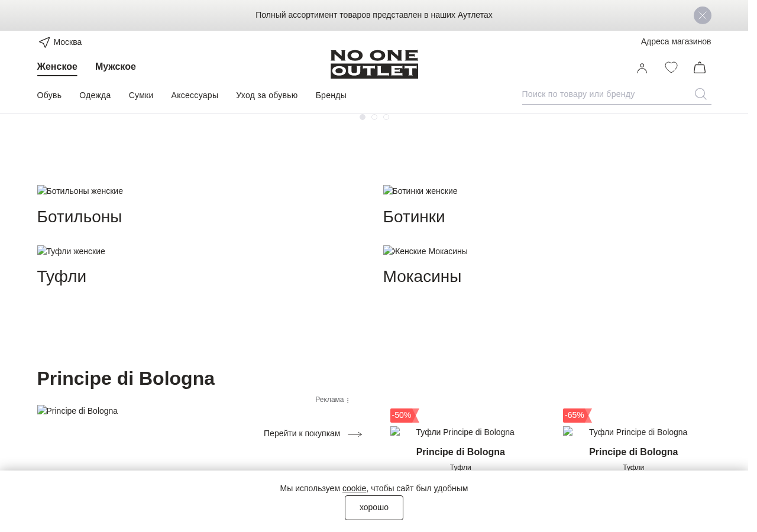757x532 pixels.
Task: Click the Ботинки женские image
Action: click(x=420, y=191)
